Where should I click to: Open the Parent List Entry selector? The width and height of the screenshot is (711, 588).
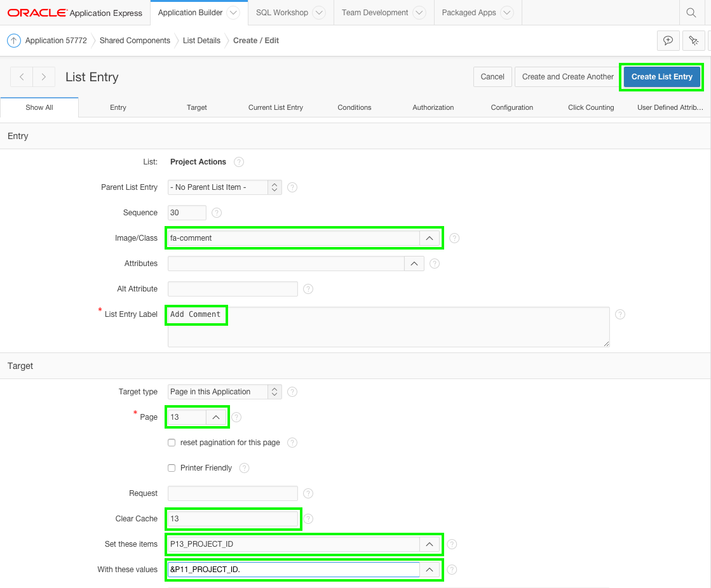pos(273,187)
